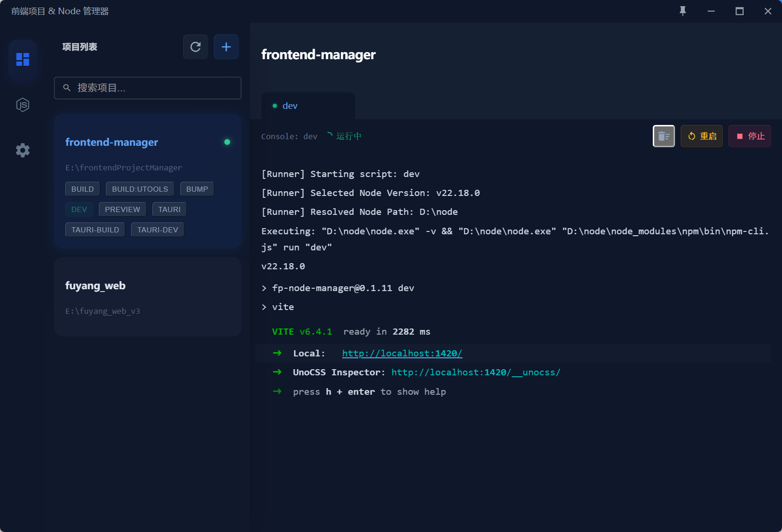
Task: Open the Node.js versions manager icon
Action: coord(23,105)
